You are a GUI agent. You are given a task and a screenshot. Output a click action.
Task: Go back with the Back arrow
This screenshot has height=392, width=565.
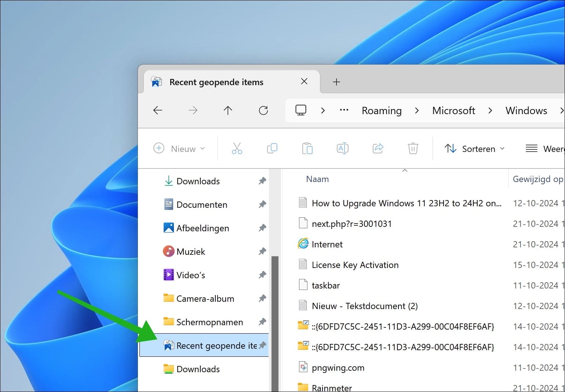158,110
